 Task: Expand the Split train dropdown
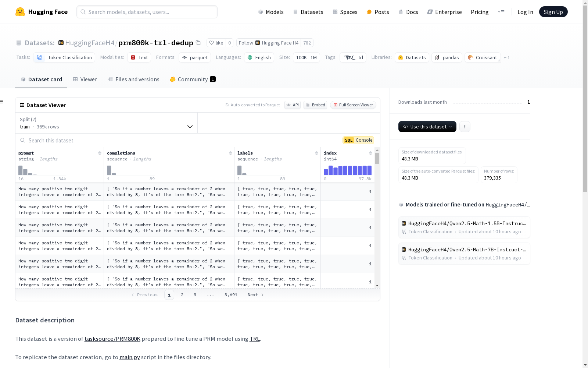pyautogui.click(x=107, y=123)
